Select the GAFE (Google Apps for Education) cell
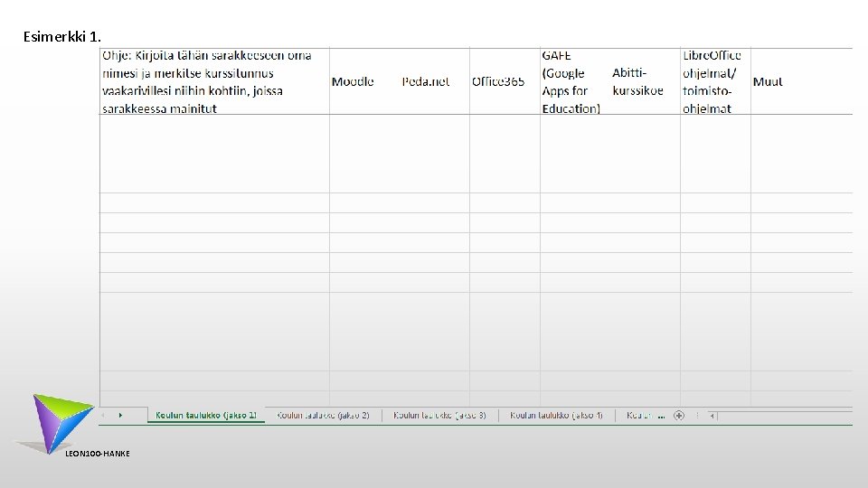This screenshot has width=868, height=488. pos(575,81)
